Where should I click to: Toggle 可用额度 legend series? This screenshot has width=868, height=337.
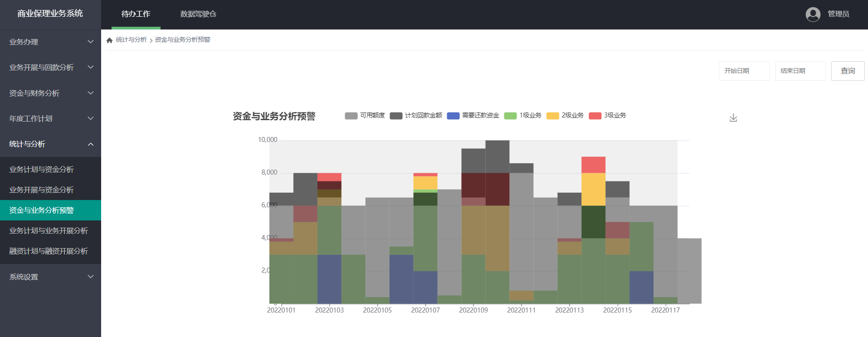pyautogui.click(x=365, y=116)
